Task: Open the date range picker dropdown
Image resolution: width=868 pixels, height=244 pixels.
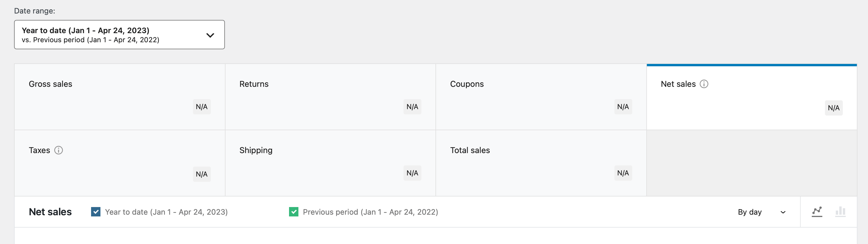Action: (119, 35)
